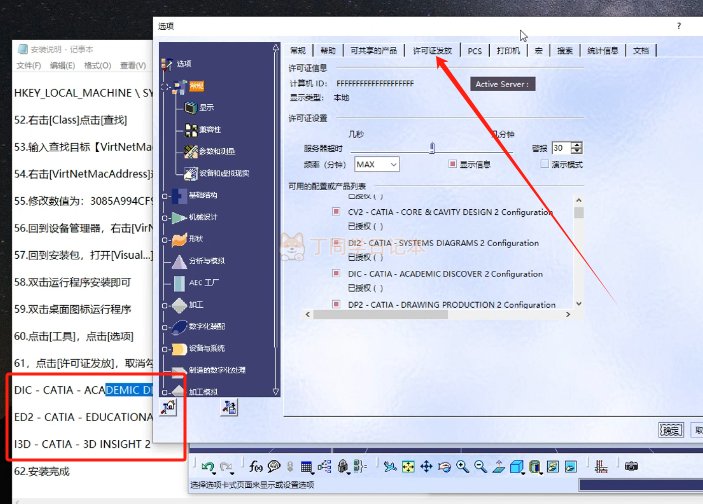703x504 pixels.
Task: Click the speech-bubble comment icon
Action: 273,467
